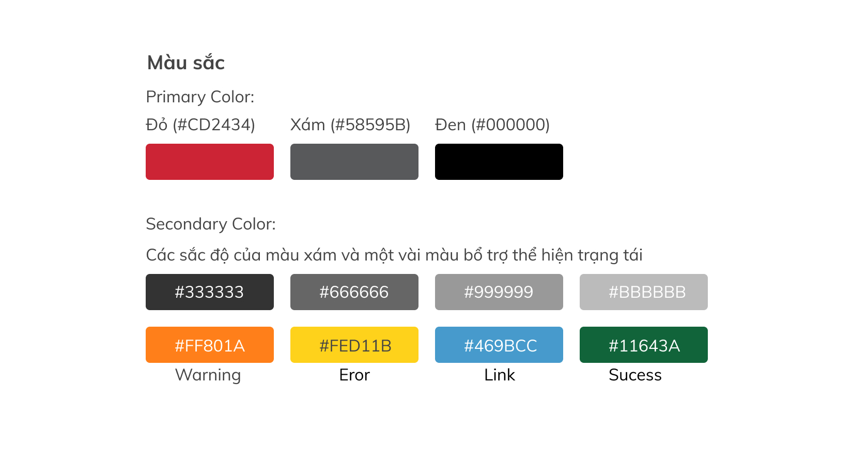This screenshot has height=459, width=868.
Task: Click the Màu sắc heading
Action: [x=186, y=63]
